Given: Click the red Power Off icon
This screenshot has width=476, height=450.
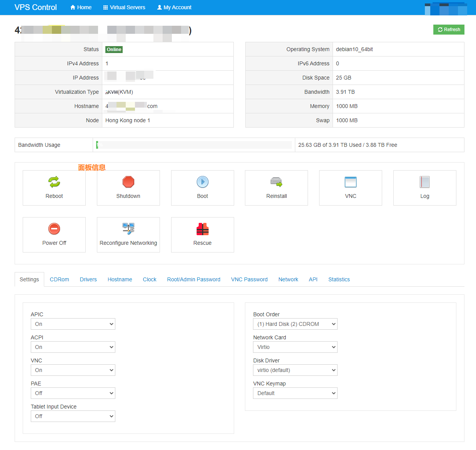Looking at the screenshot, I should coord(54,229).
